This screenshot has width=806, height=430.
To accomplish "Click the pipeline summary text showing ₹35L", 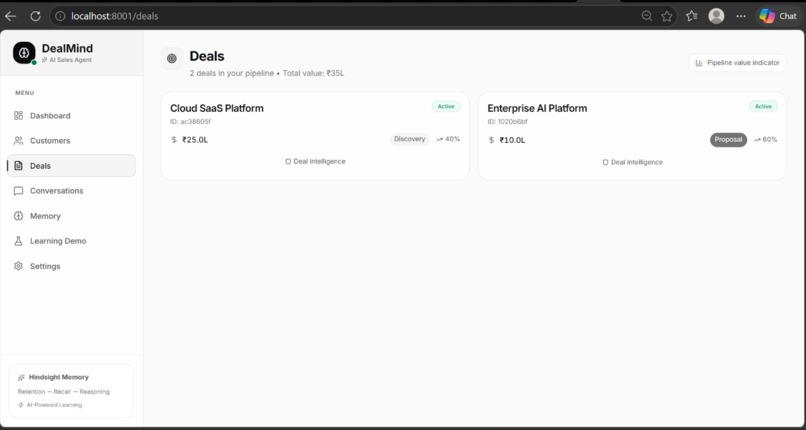I will click(x=267, y=73).
